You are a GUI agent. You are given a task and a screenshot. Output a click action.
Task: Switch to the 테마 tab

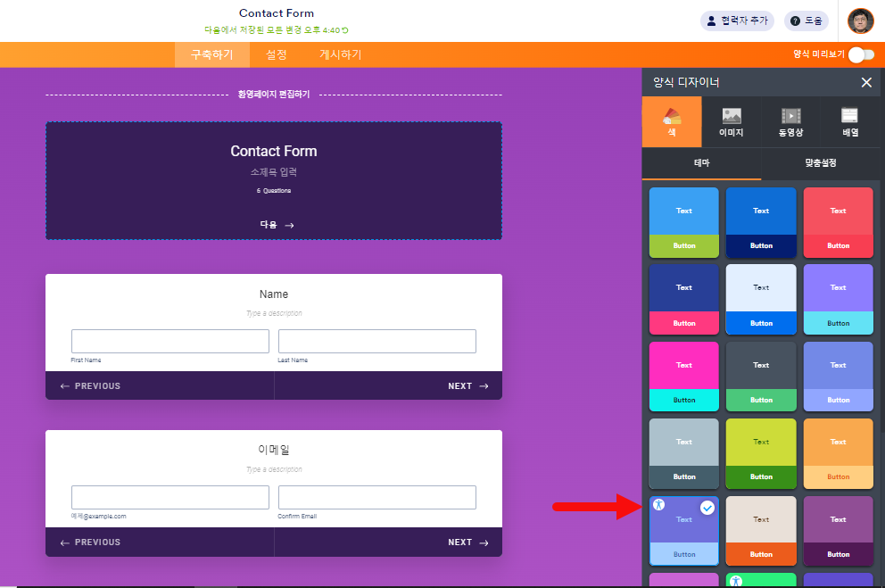(x=701, y=163)
